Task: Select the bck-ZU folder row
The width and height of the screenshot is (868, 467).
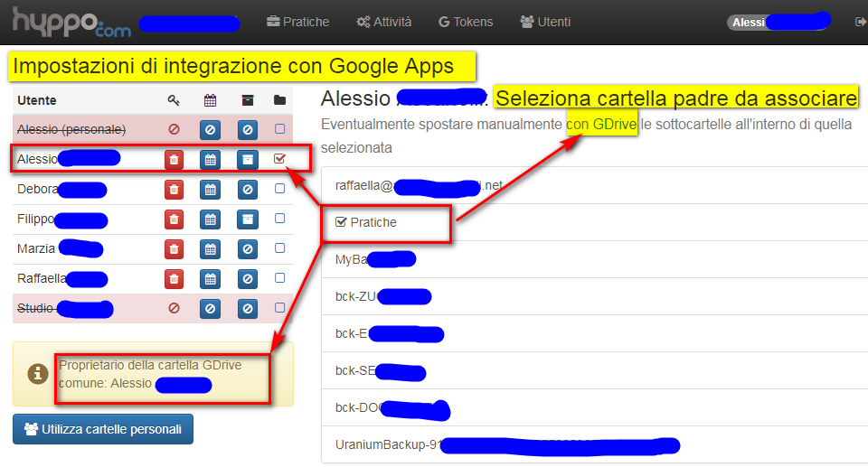Action: tap(595, 296)
